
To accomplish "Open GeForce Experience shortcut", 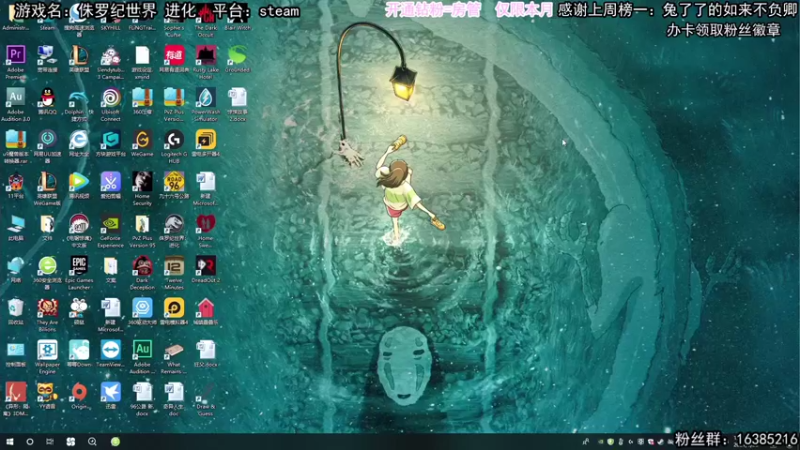I will 110,223.
